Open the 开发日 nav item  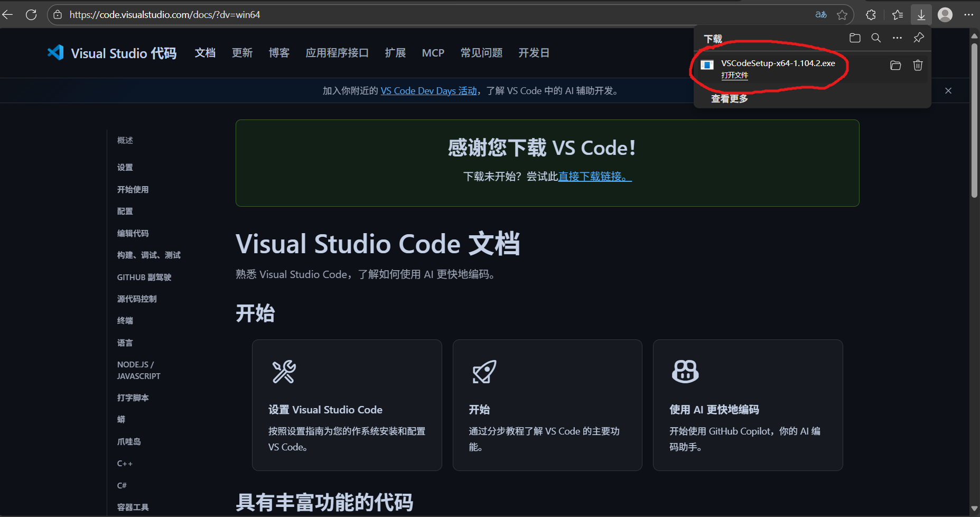click(x=534, y=53)
